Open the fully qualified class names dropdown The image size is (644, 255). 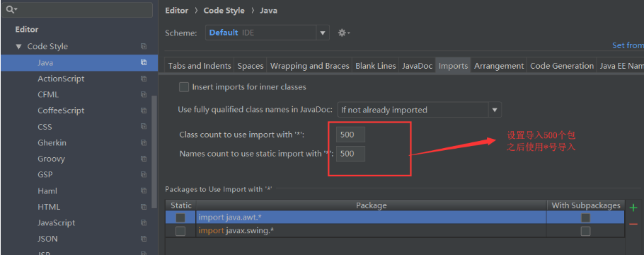pos(420,110)
